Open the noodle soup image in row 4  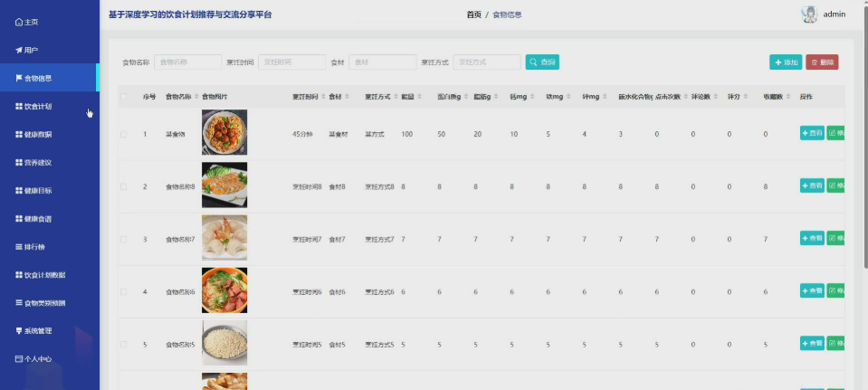(224, 290)
